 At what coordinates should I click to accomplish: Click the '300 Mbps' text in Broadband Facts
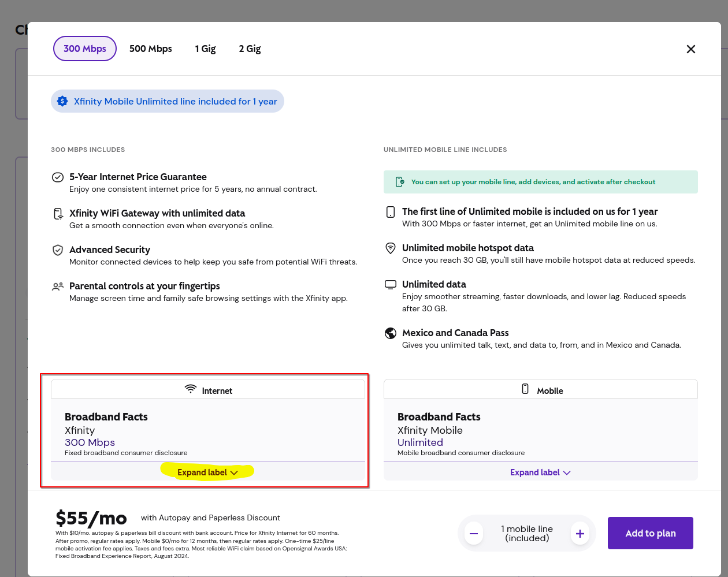pyautogui.click(x=90, y=442)
